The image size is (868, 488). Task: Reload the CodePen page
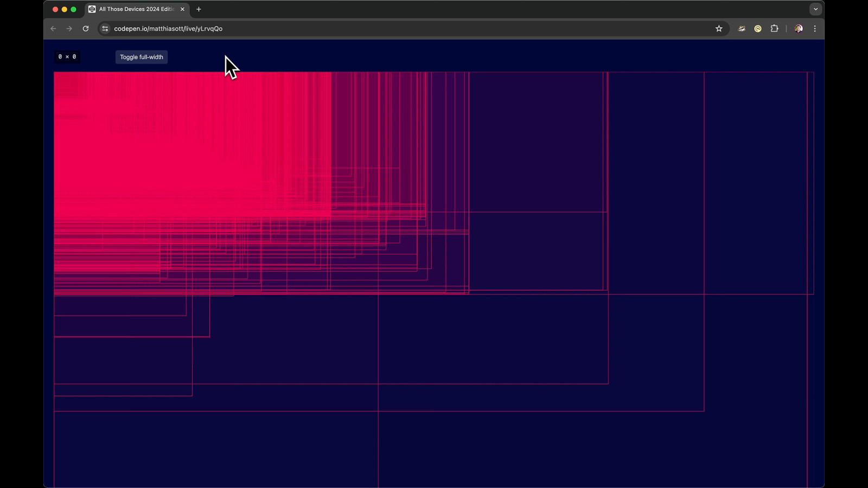tap(86, 29)
